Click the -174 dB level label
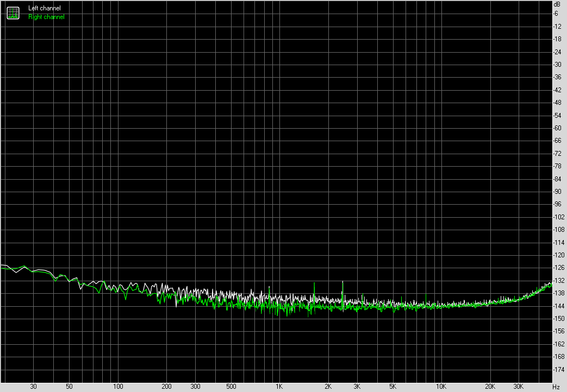Viewport: 567px width, 392px height. point(557,369)
